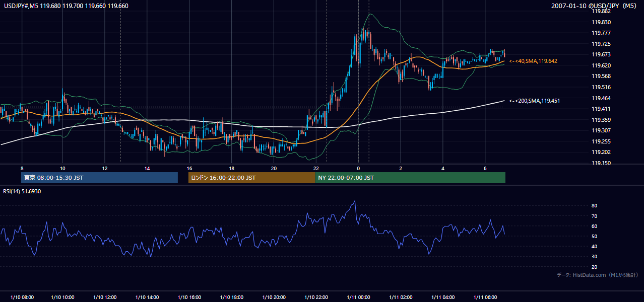Click the '2007-01-10 のUSD/JPY (M5)' chart title
The height and width of the screenshot is (302, 644).
coord(595,6)
